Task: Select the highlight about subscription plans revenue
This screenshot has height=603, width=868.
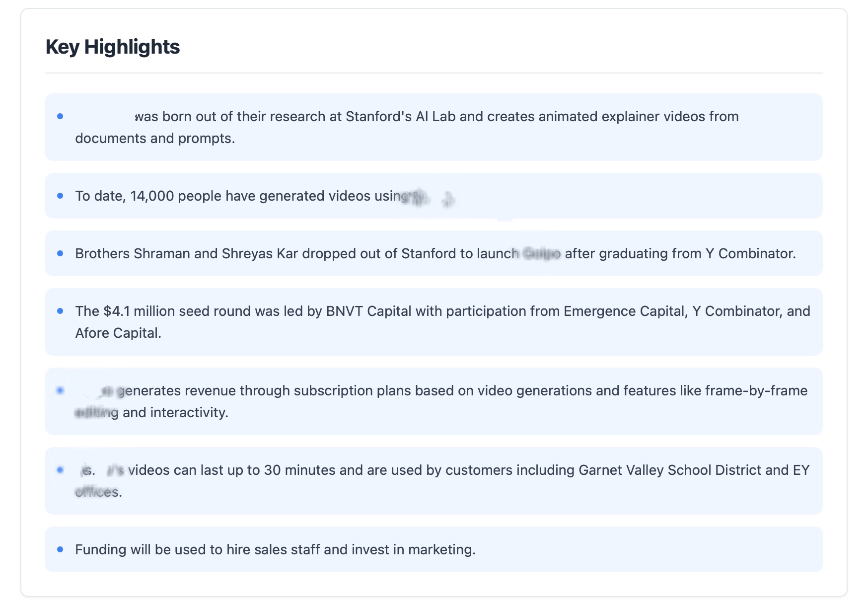Action: (434, 401)
